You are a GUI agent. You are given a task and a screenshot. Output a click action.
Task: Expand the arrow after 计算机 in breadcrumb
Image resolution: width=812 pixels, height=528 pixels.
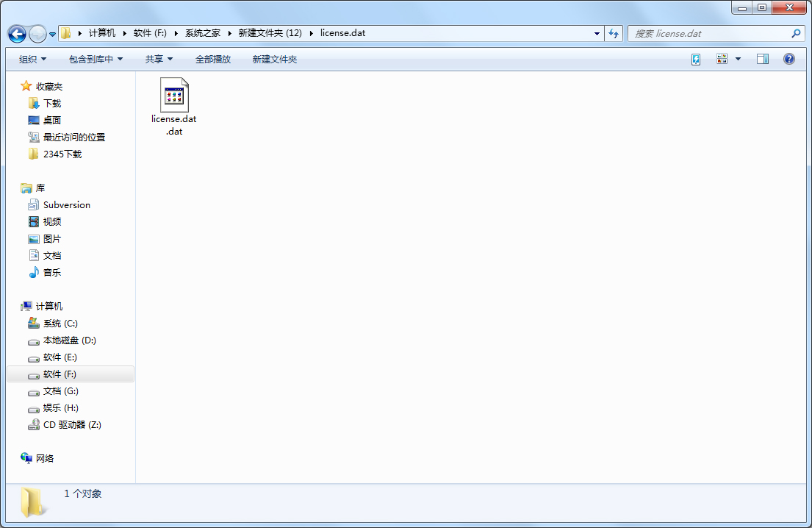(x=124, y=33)
